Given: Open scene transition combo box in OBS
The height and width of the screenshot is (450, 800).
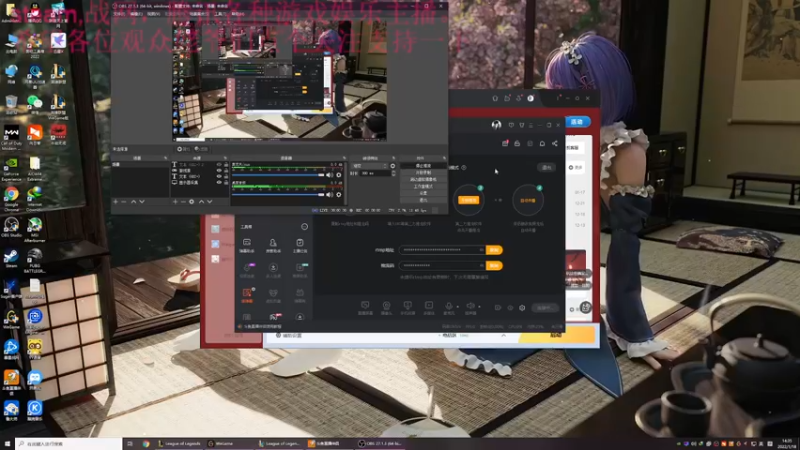Looking at the screenshot, I should [370, 166].
